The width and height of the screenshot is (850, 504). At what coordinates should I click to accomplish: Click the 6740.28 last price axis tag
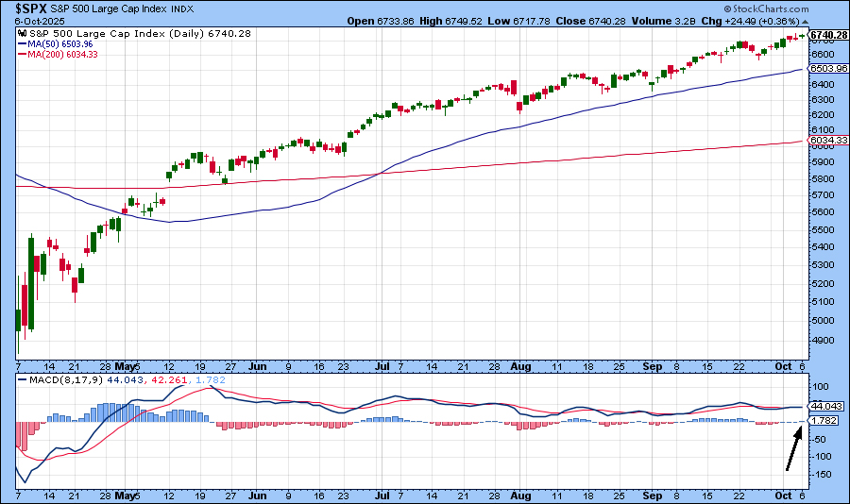tap(829, 35)
